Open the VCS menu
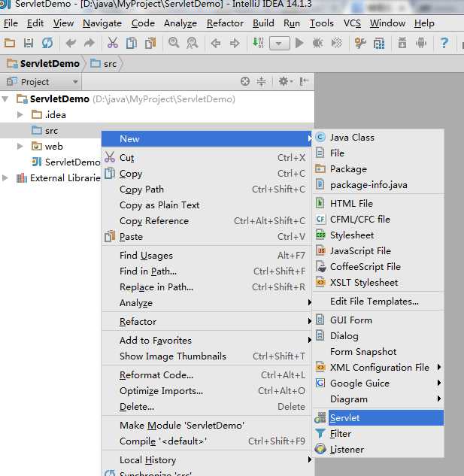 pos(352,23)
